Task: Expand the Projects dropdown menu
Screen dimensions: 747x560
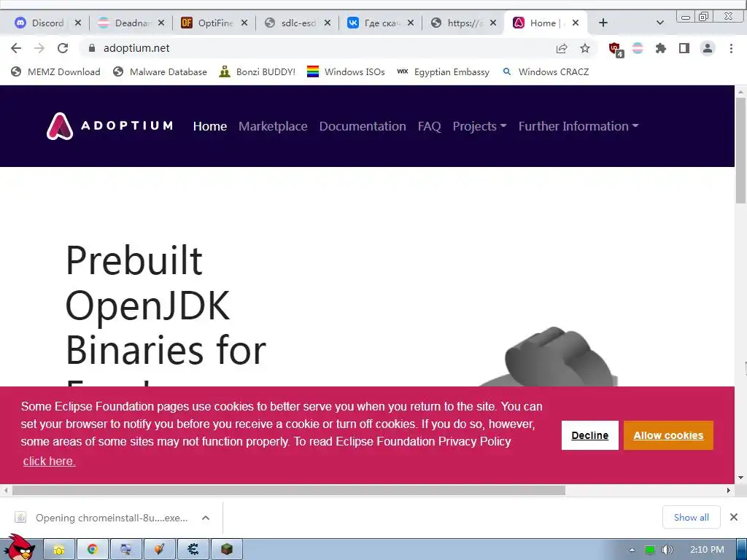Action: tap(479, 126)
